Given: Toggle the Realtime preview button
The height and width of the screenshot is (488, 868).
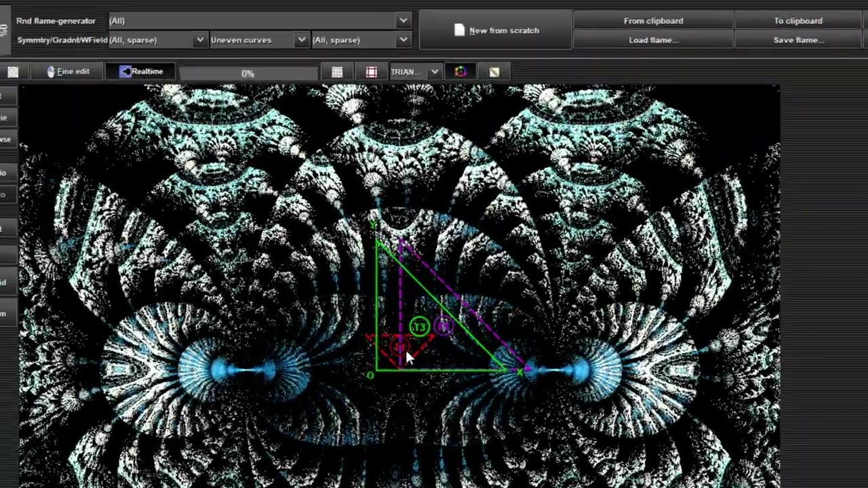Looking at the screenshot, I should pos(141,71).
